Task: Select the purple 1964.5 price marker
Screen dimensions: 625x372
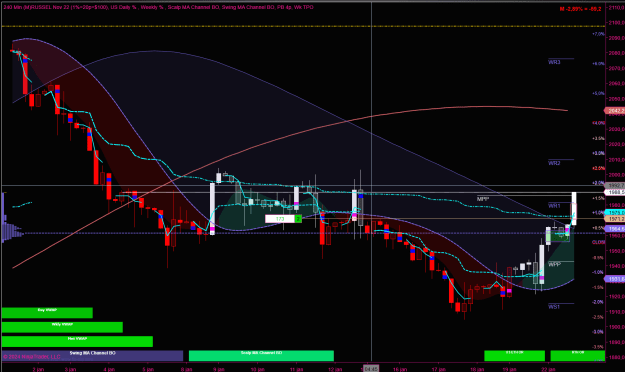Action: tap(615, 228)
